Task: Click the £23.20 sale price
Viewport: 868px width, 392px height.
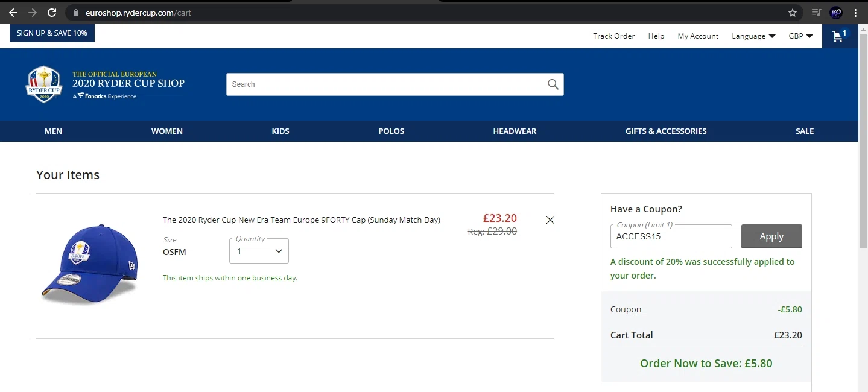Action: point(500,218)
